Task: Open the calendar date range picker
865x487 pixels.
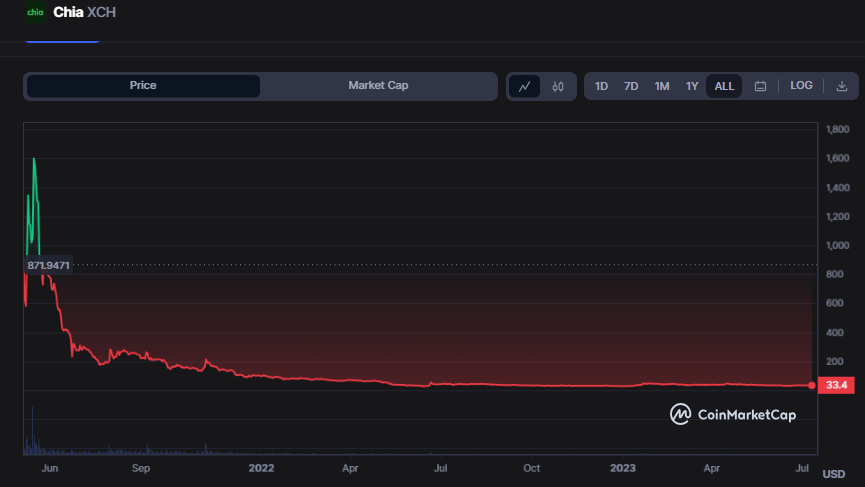Action: (x=760, y=86)
